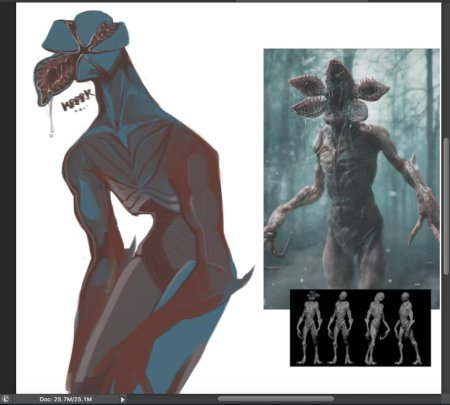Click the black turnaround reference sheet

pos(360,328)
